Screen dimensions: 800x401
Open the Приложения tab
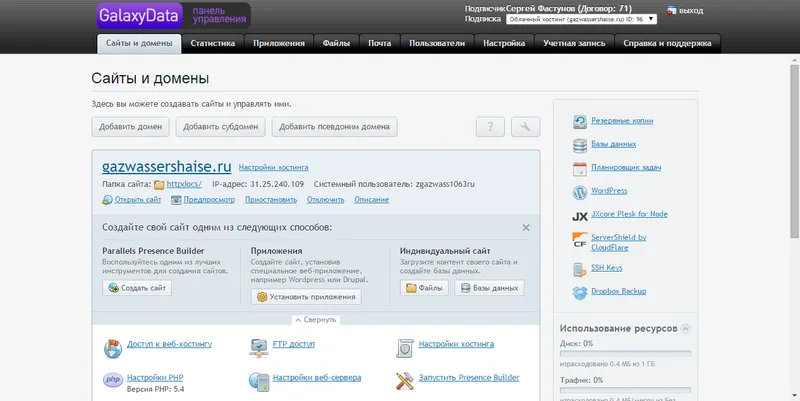pos(279,43)
